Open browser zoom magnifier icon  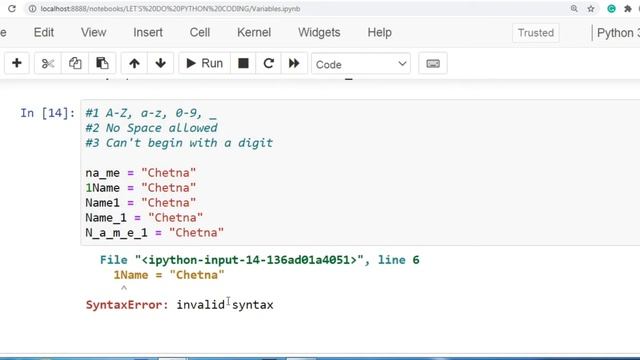click(x=574, y=9)
